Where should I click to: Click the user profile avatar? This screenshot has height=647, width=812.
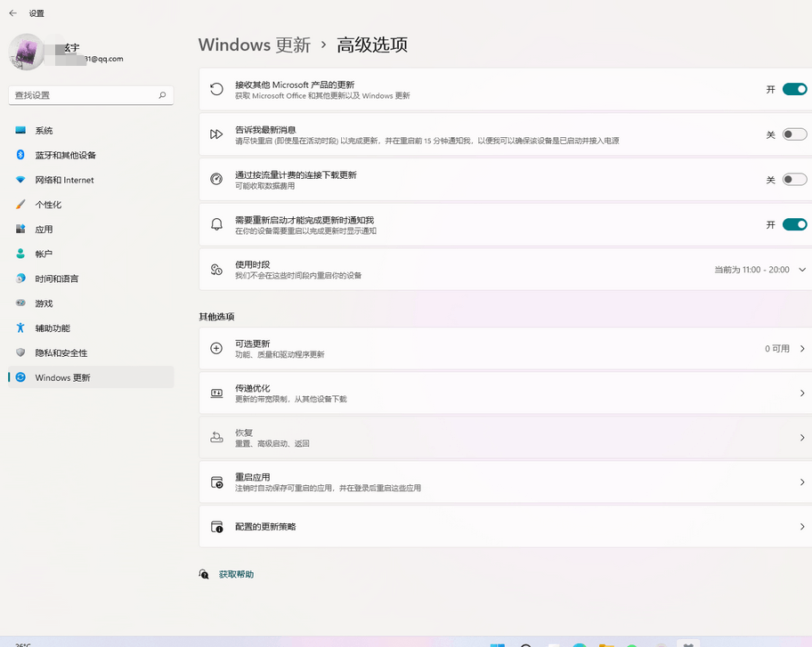click(x=27, y=52)
